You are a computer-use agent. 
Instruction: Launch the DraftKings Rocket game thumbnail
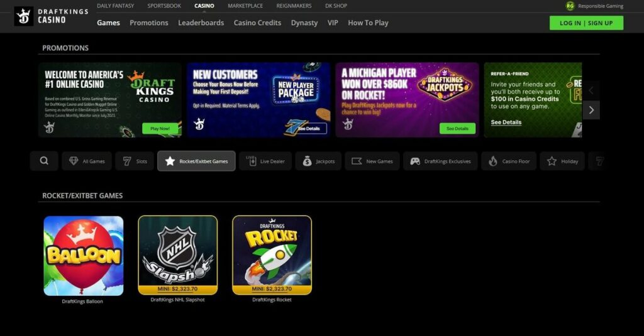click(x=272, y=255)
